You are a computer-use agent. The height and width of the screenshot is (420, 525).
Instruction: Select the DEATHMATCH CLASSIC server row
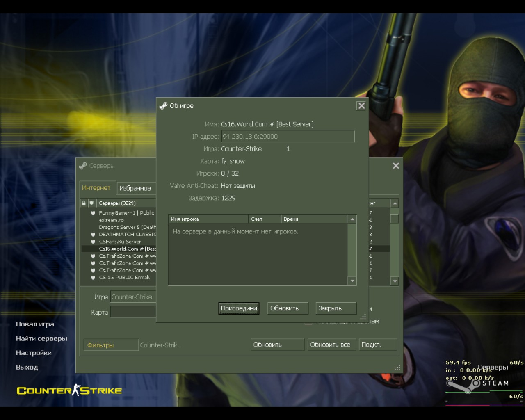pos(119,235)
